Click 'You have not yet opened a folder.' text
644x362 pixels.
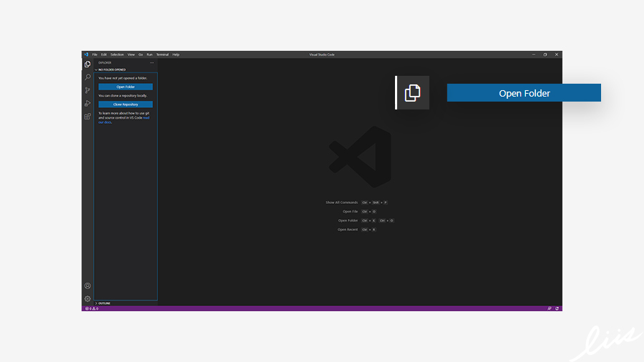122,78
